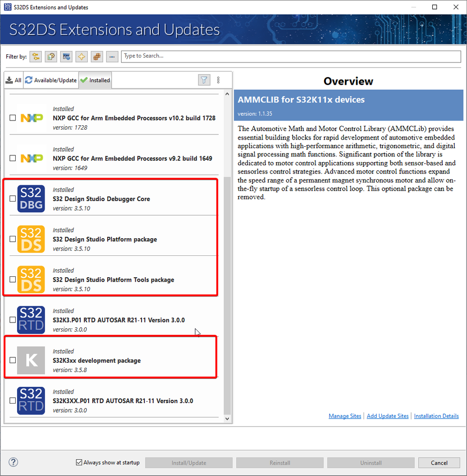Viewport: 467px width, 476px height.
Task: Click the S32 DS Platform package icon
Action: 31,239
